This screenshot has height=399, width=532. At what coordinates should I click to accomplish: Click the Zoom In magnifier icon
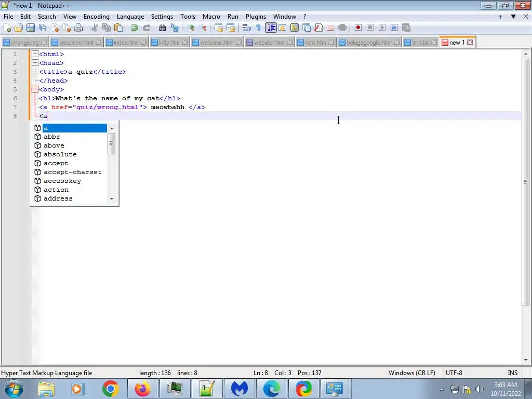(x=190, y=28)
